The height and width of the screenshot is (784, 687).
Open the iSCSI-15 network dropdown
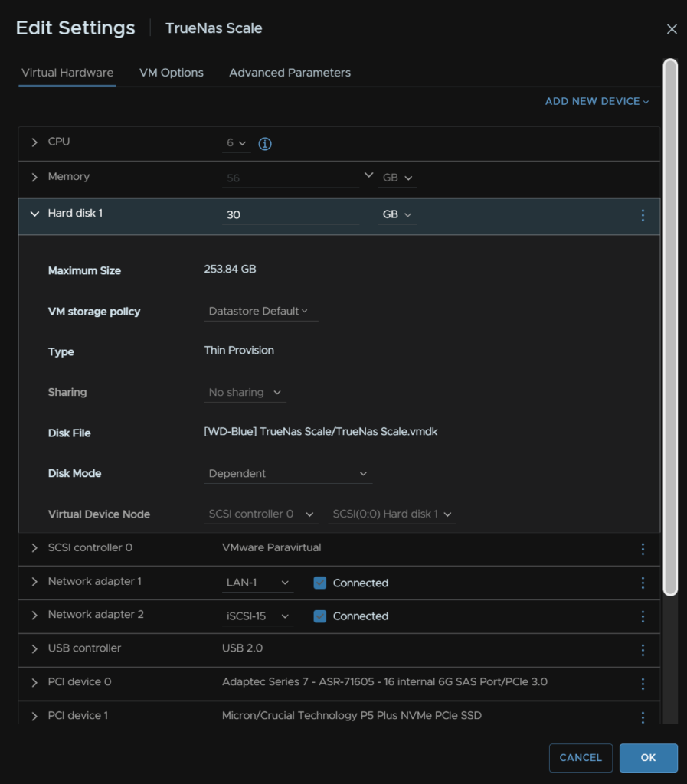(257, 616)
